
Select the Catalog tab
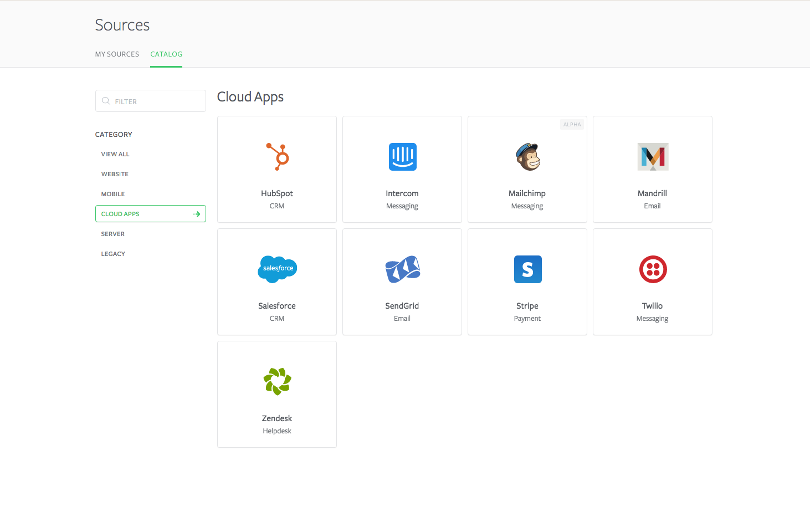166,54
